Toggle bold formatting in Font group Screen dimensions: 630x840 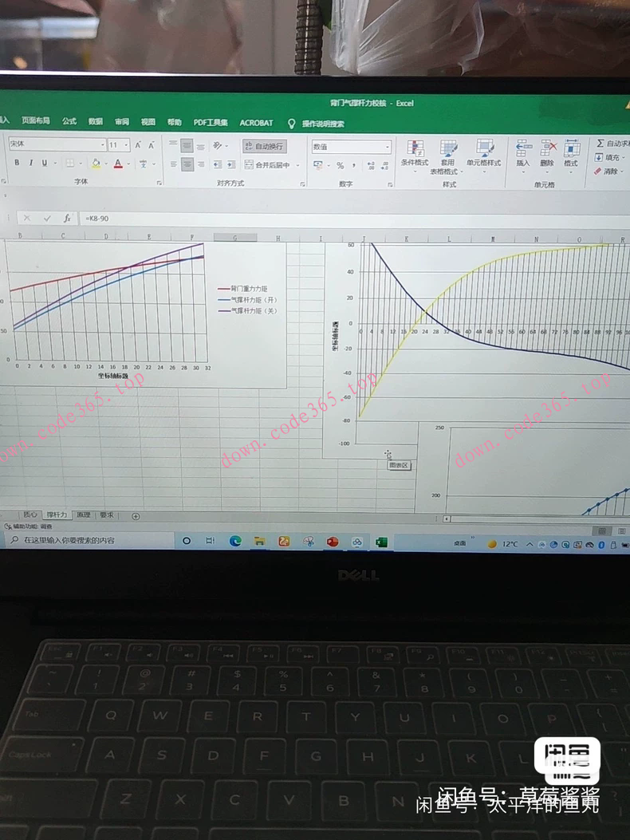click(x=17, y=162)
